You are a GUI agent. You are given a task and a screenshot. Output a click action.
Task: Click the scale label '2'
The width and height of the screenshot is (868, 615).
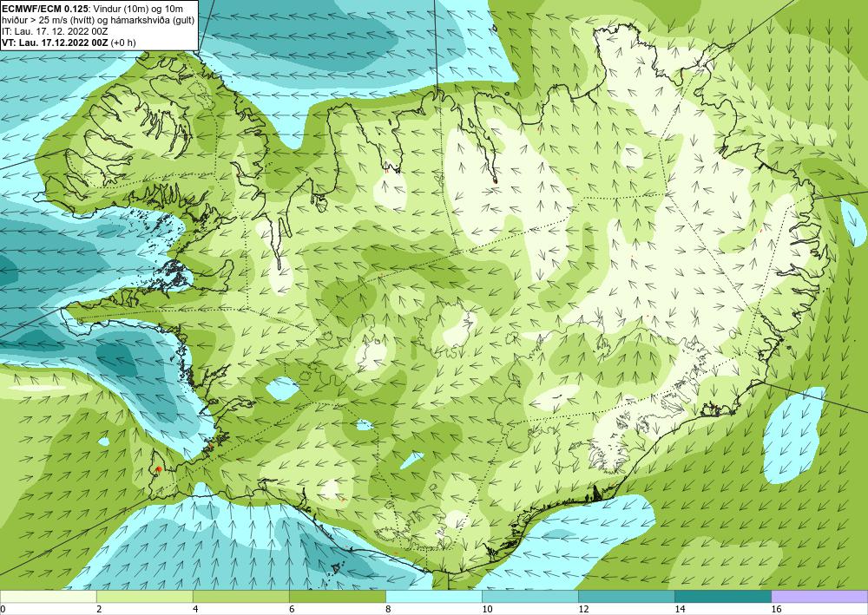[99, 610]
